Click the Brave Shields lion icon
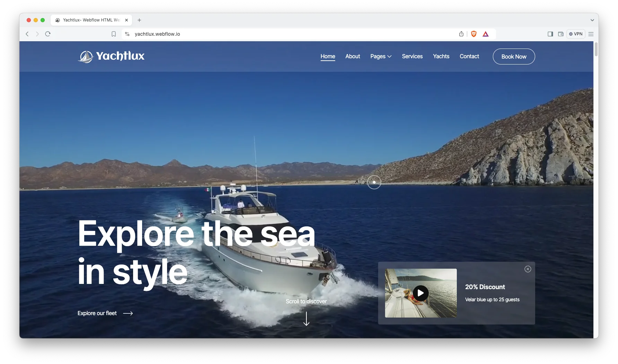This screenshot has height=364, width=618. pos(474,34)
